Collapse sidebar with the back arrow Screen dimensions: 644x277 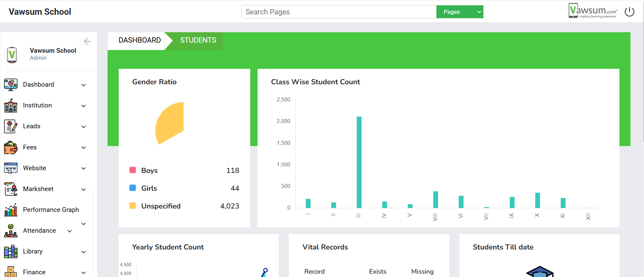[87, 41]
